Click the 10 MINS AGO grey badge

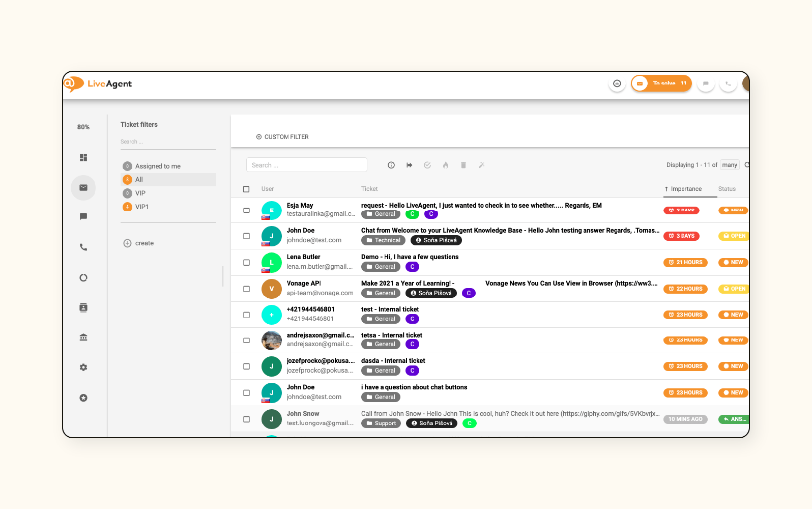point(685,419)
